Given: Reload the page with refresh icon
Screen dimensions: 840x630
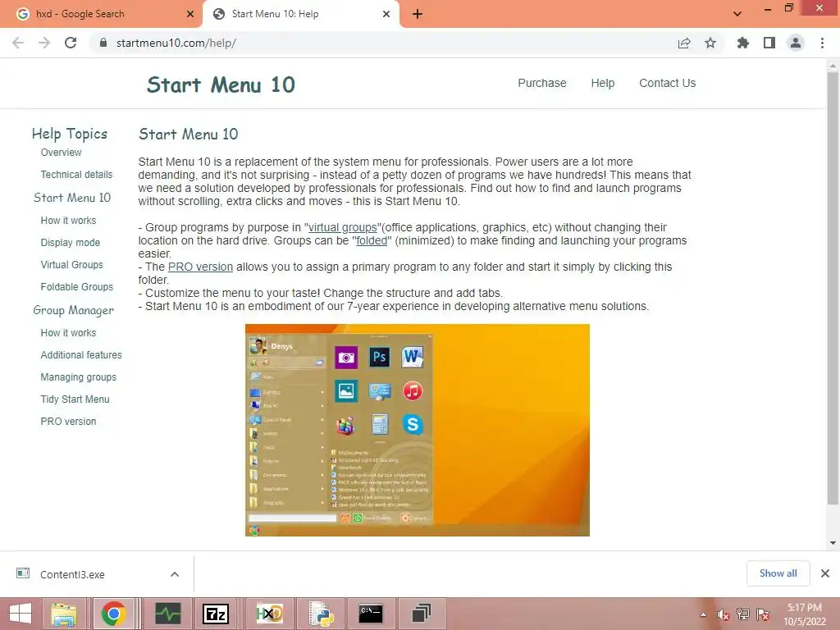Looking at the screenshot, I should (x=71, y=43).
